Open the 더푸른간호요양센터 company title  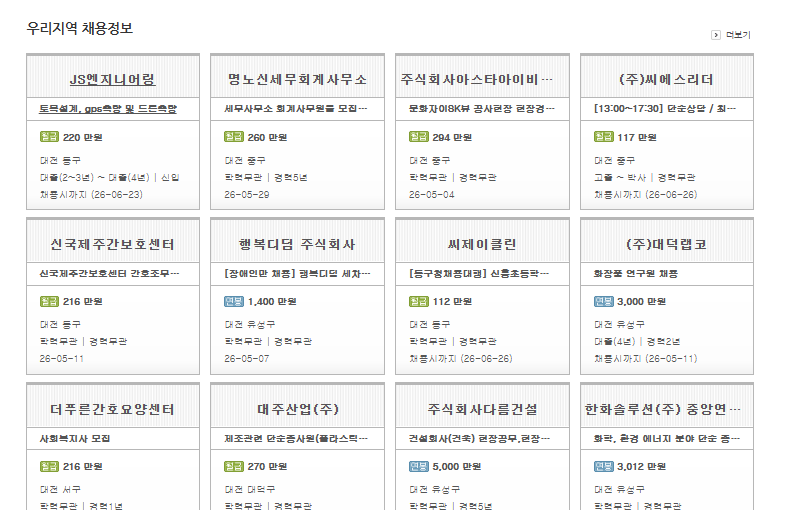113,409
